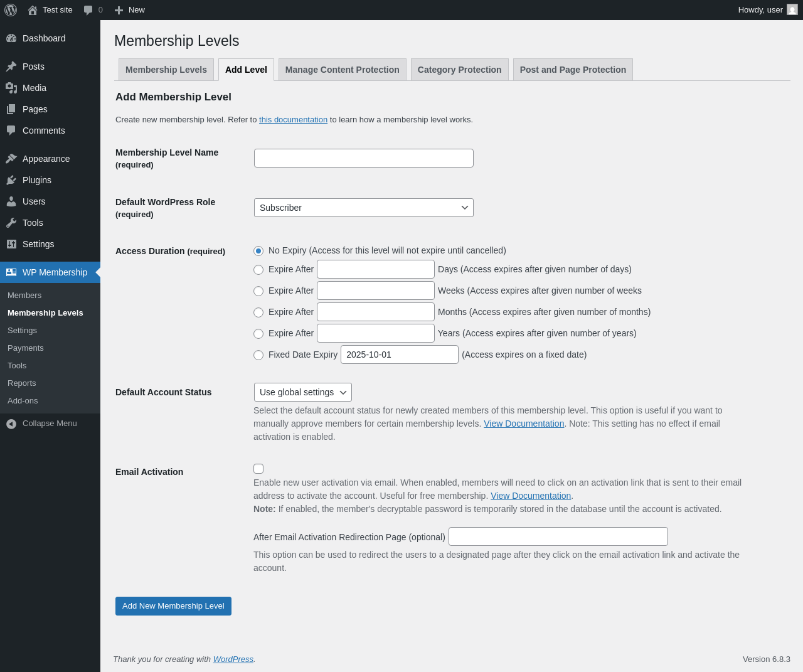
Task: Open the Plugins plug icon
Action: point(11,180)
